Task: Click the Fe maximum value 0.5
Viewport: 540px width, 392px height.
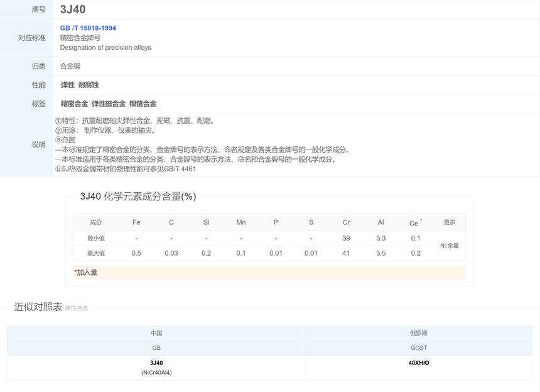Action: (x=136, y=253)
